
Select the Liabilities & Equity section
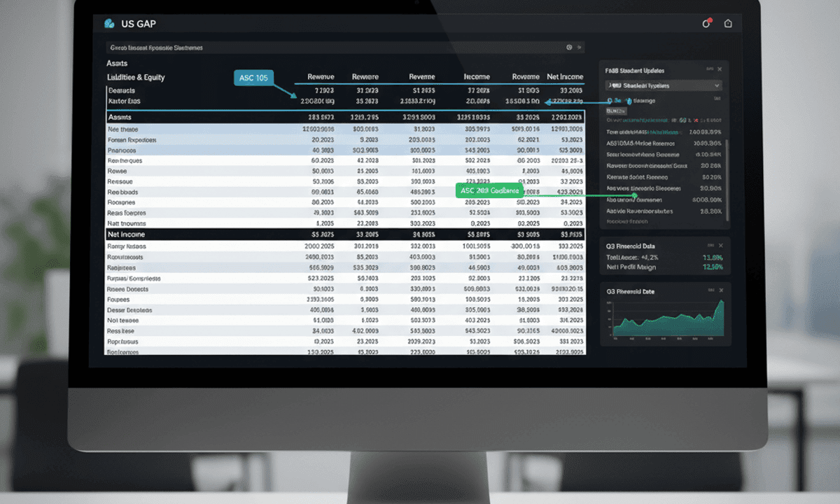click(x=136, y=77)
